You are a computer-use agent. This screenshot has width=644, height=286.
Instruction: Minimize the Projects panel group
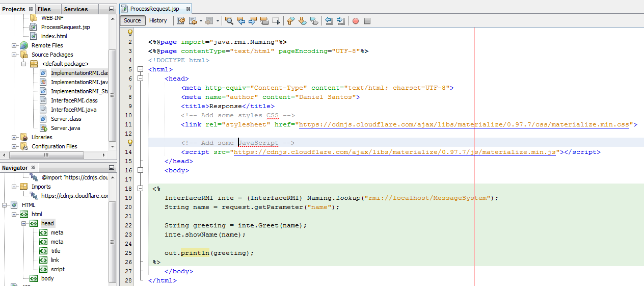pos(112,9)
